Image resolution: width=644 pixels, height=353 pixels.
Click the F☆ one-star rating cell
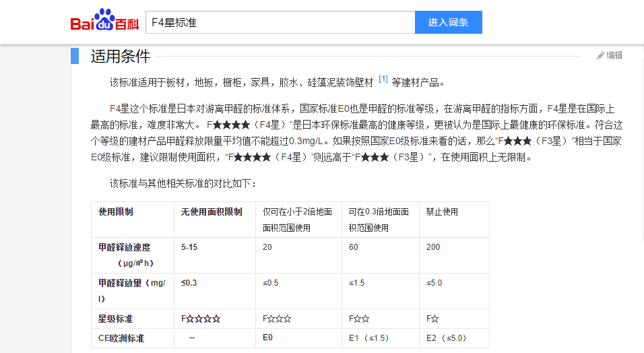432,319
